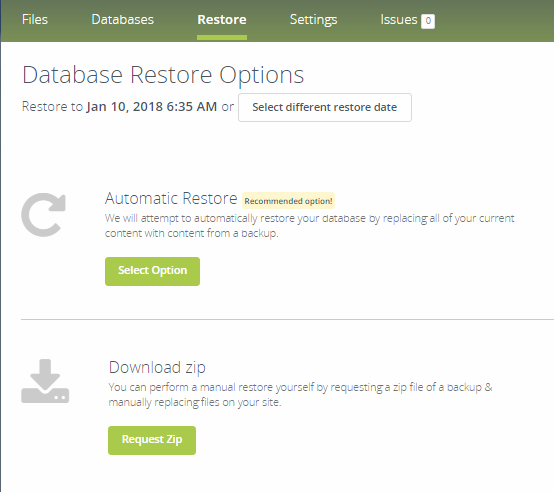Click the horizontal divider between restore options
554x492 pixels.
[x=287, y=319]
